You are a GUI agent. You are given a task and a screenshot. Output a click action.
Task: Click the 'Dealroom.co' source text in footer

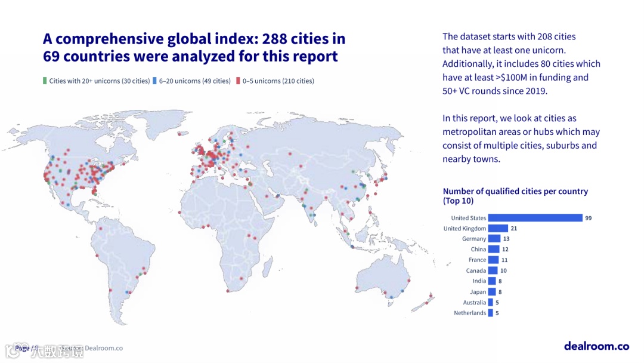point(104,348)
